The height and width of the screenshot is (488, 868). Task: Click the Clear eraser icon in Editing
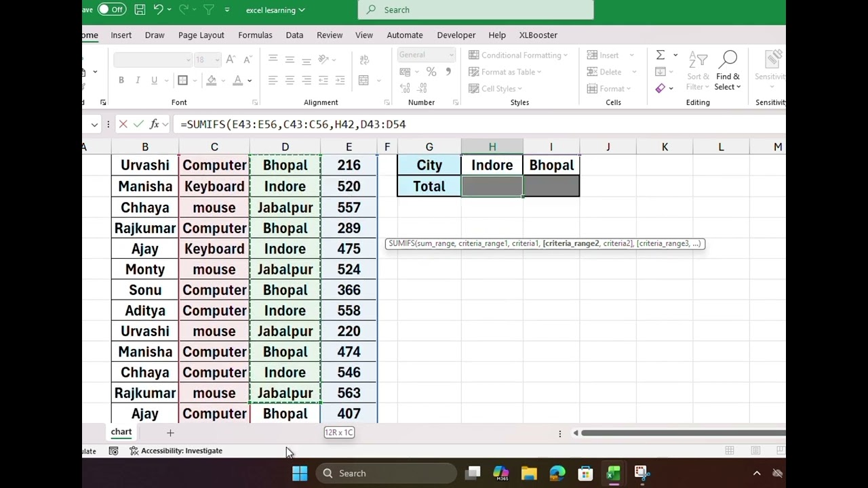tap(660, 88)
